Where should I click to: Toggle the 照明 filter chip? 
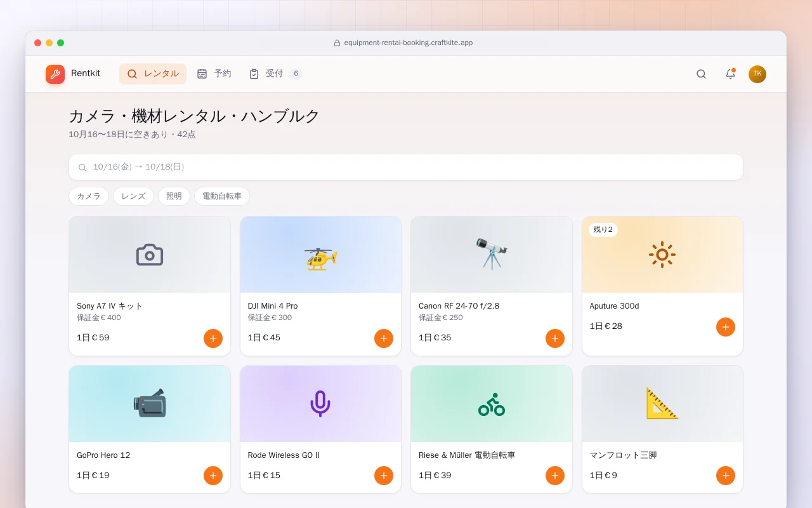[174, 196]
